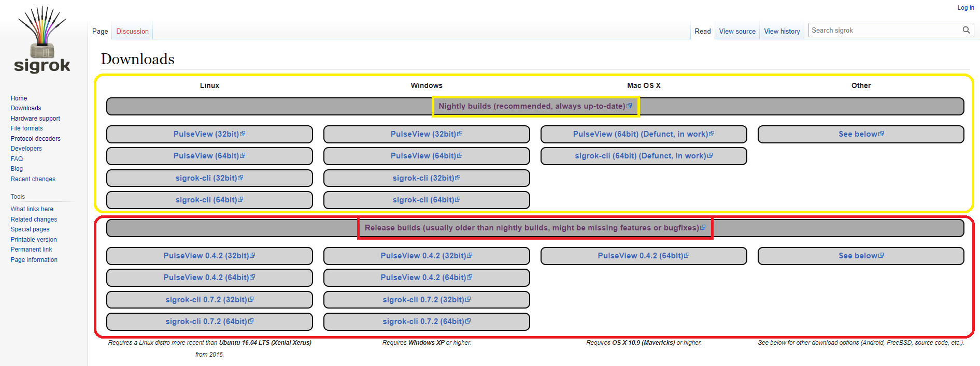Download Linux nightly PulseView (64bit)

pos(209,156)
